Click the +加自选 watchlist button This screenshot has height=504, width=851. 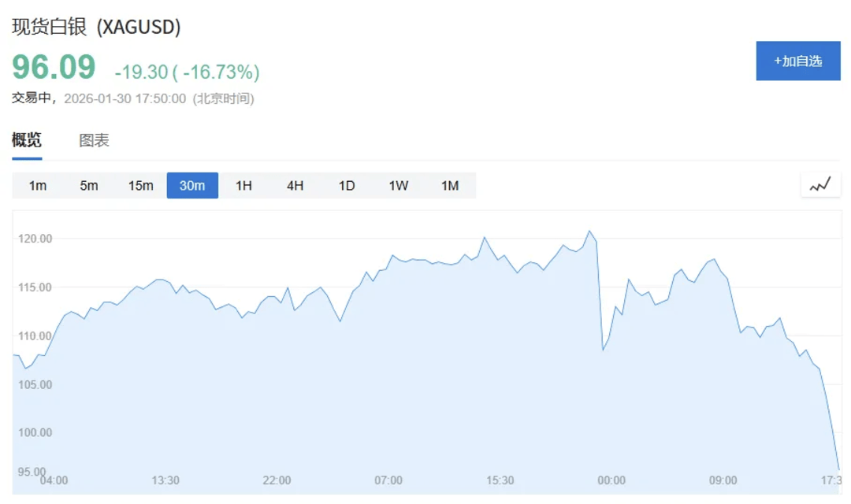click(799, 61)
